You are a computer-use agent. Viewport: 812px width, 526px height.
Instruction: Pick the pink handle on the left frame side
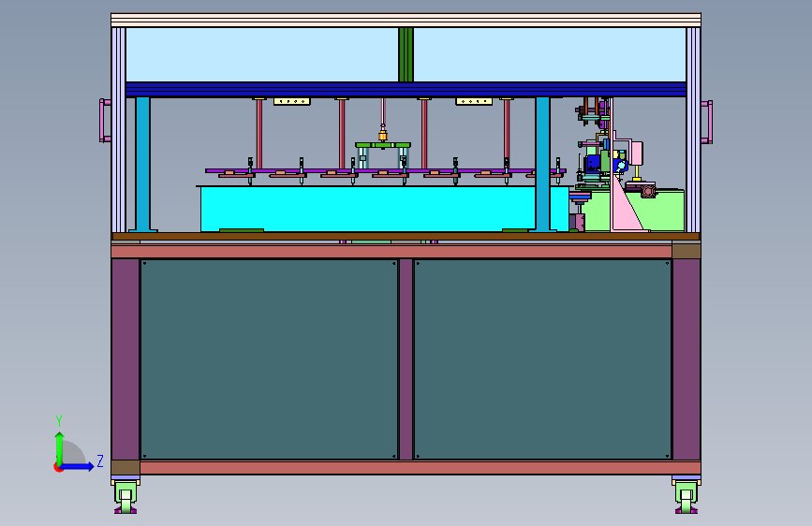click(105, 120)
